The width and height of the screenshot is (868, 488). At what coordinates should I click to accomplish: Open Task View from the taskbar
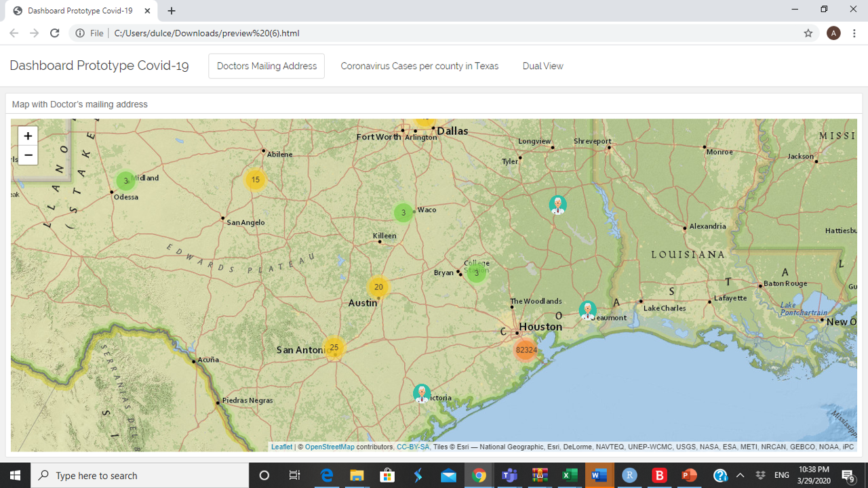295,476
